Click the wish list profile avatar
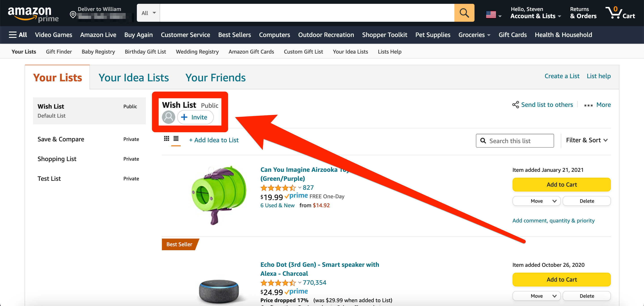The width and height of the screenshot is (644, 306). 169,117
